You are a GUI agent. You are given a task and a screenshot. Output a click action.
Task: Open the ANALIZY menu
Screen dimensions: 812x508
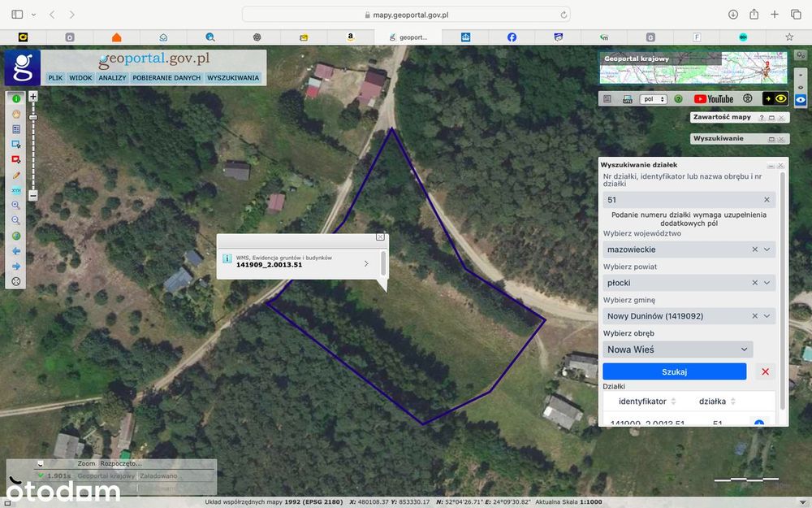[x=112, y=78]
